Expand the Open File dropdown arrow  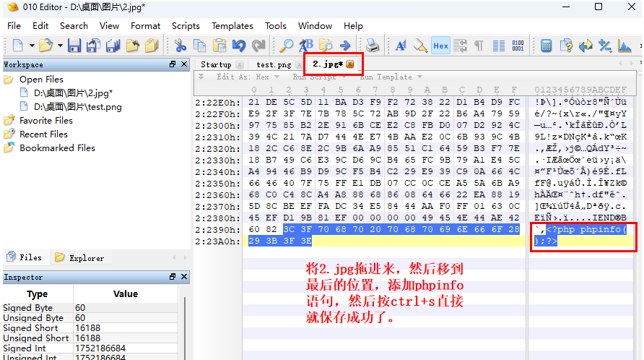tap(60, 46)
